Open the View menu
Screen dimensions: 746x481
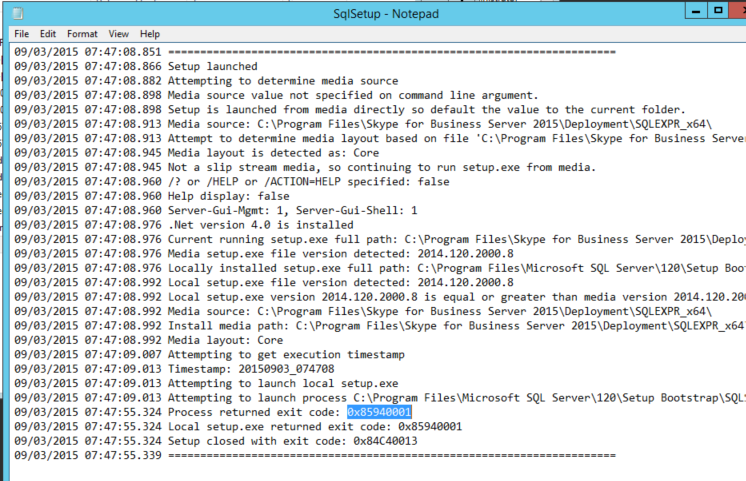pyautogui.click(x=118, y=34)
